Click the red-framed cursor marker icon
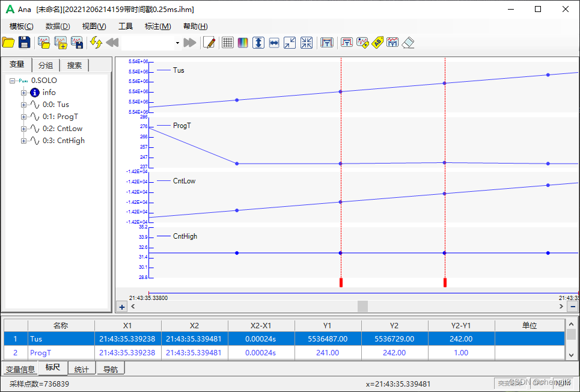 click(347, 43)
